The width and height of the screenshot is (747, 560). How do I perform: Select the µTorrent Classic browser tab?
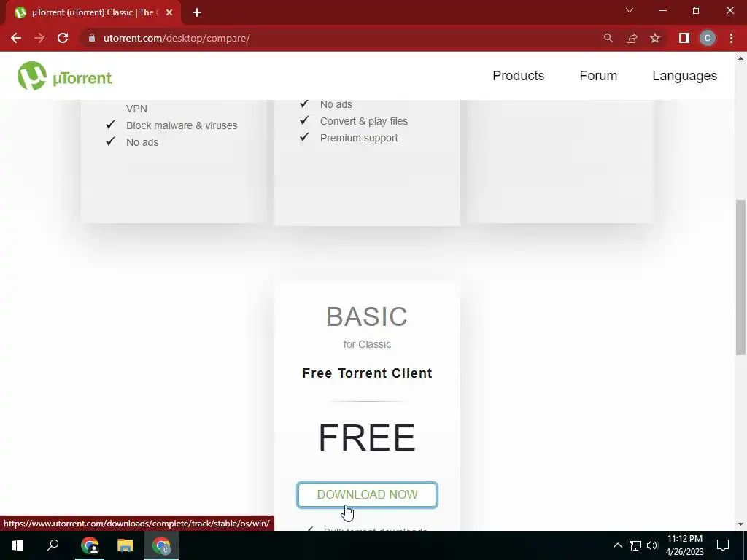pyautogui.click(x=93, y=12)
